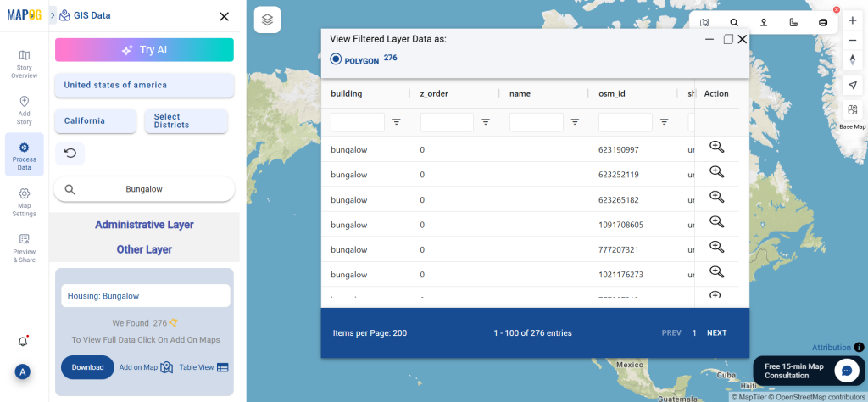
Task: Open the osm_id column filter menu
Action: coord(665,122)
